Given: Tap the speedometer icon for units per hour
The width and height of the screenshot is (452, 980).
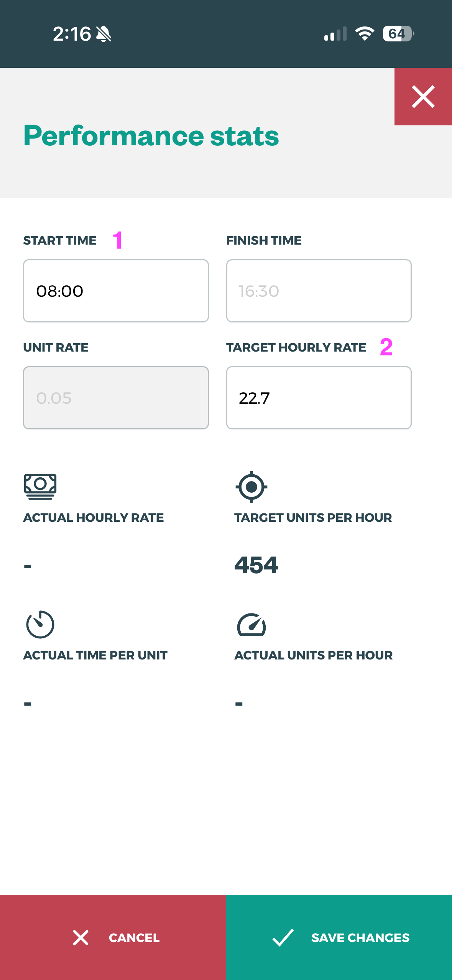Looking at the screenshot, I should pos(251,625).
